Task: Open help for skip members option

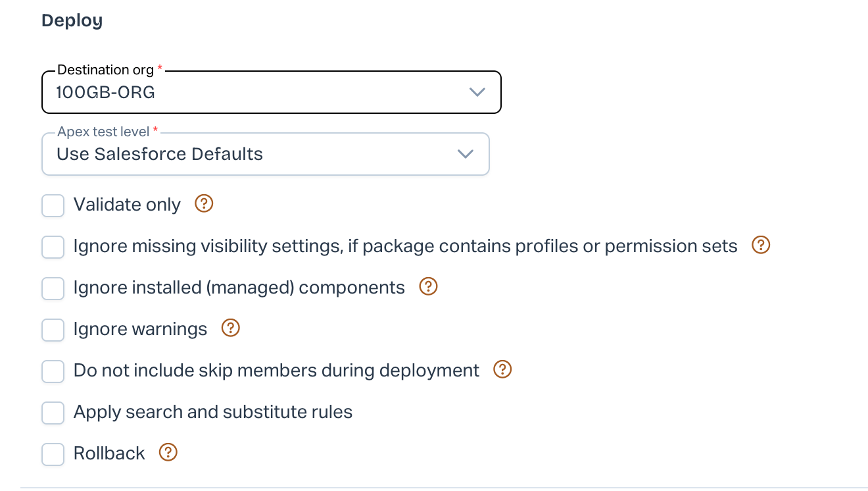Action: point(502,369)
